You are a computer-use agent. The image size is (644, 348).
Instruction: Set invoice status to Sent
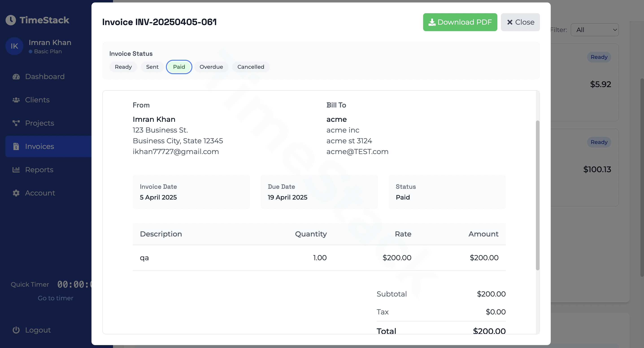pos(152,67)
